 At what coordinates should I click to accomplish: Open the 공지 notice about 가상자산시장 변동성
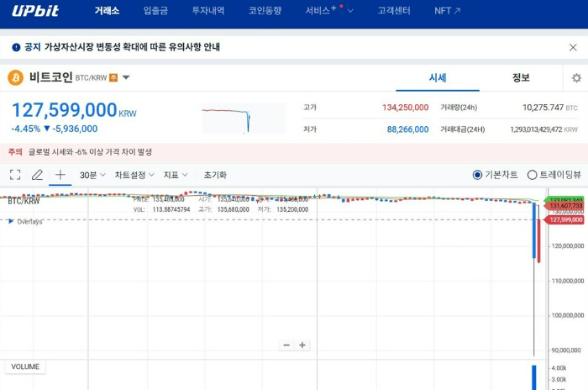pyautogui.click(x=123, y=47)
